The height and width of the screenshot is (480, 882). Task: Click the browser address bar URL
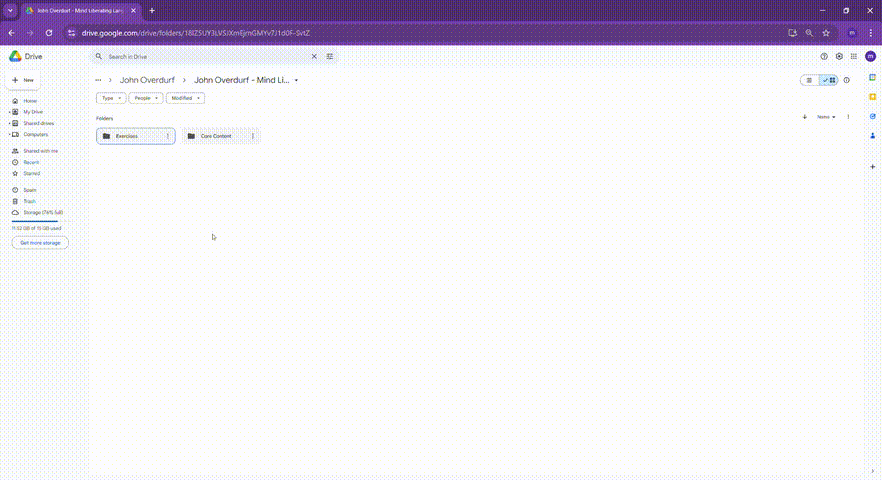coord(196,33)
